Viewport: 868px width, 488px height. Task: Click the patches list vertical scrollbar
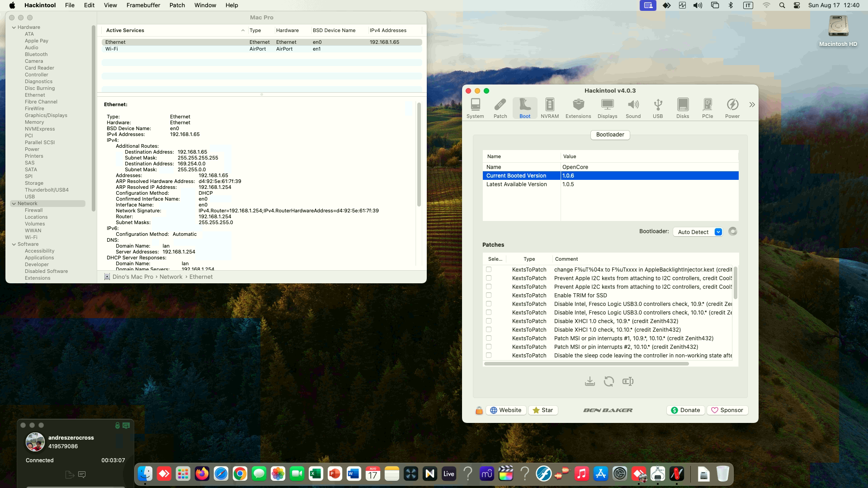pyautogui.click(x=736, y=283)
